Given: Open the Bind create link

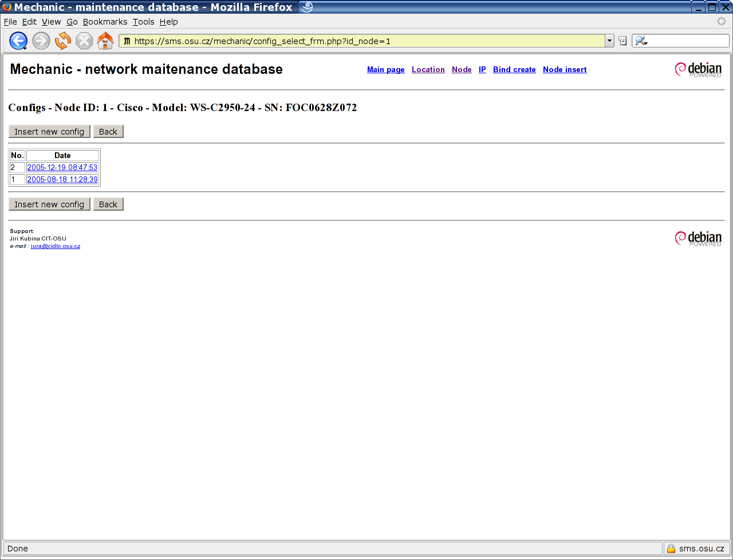Looking at the screenshot, I should tap(514, 70).
